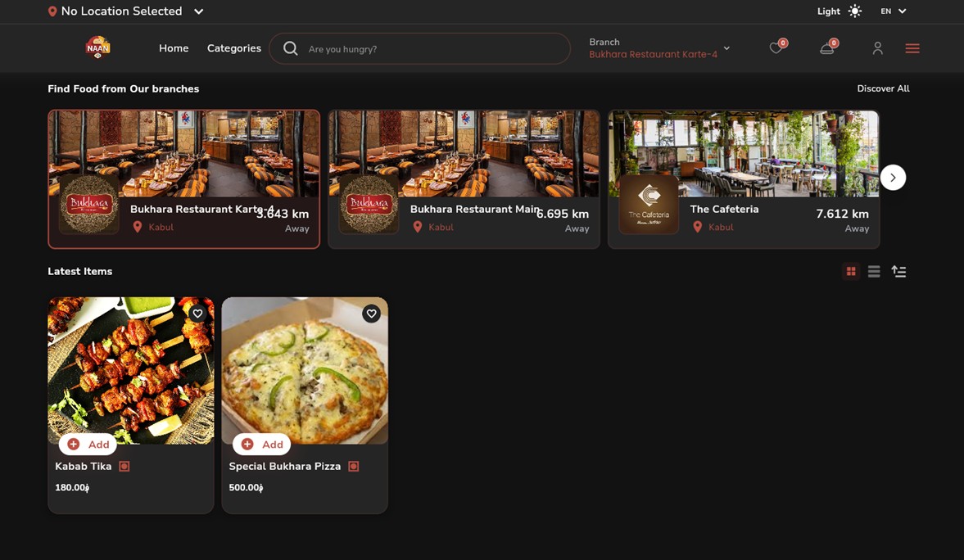Click the location pin icon in top bar

point(52,11)
